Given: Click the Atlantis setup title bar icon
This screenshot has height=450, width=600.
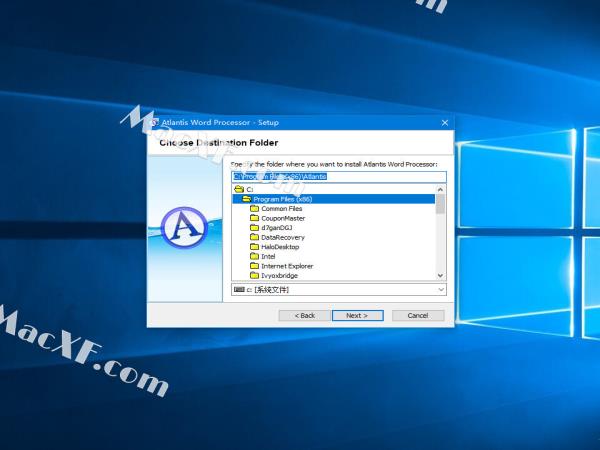Looking at the screenshot, I should point(155,122).
